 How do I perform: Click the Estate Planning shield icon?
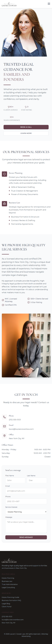[x=4, y=174]
